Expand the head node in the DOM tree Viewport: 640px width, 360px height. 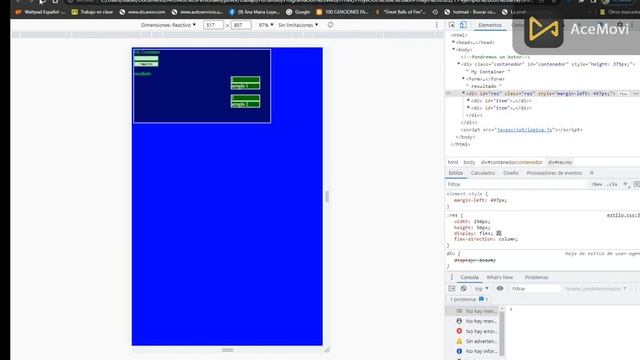453,42
